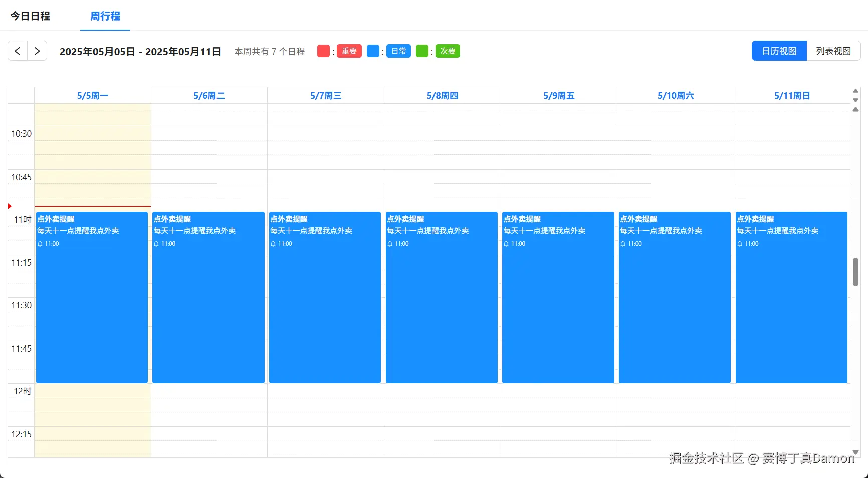Click the 11:15 time label
The width and height of the screenshot is (868, 478).
[x=21, y=263]
